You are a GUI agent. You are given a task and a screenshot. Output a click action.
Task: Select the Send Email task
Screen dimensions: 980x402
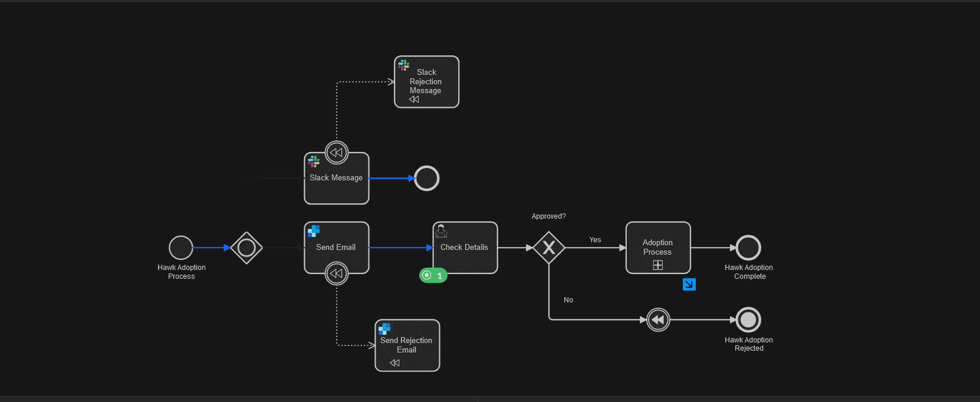[337, 248]
